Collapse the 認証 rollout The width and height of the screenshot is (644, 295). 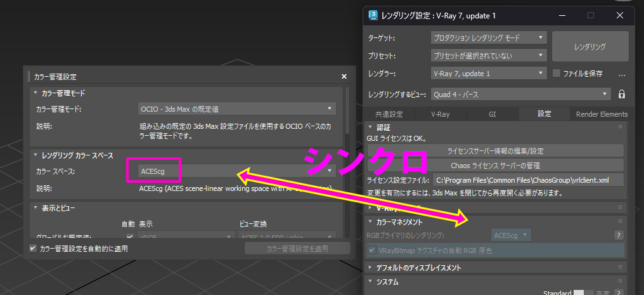(370, 127)
